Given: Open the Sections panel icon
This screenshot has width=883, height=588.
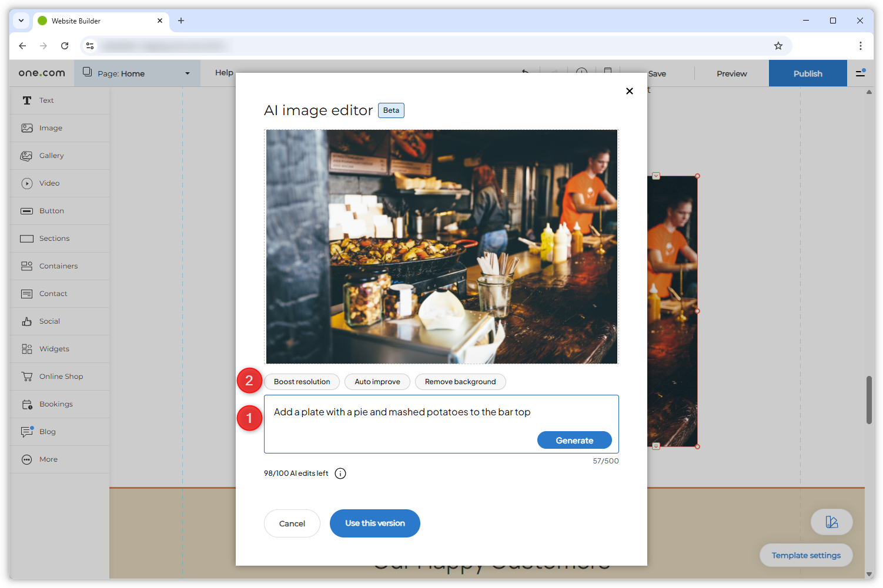Looking at the screenshot, I should point(27,238).
